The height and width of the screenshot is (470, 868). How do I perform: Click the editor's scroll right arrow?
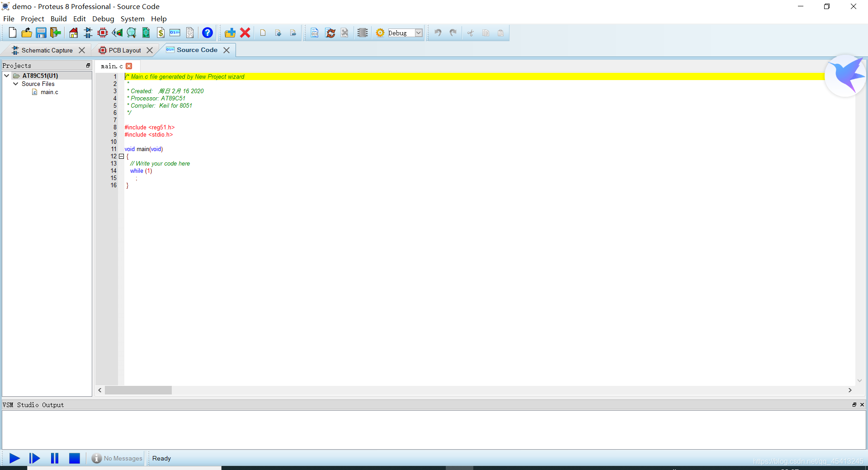click(x=850, y=390)
